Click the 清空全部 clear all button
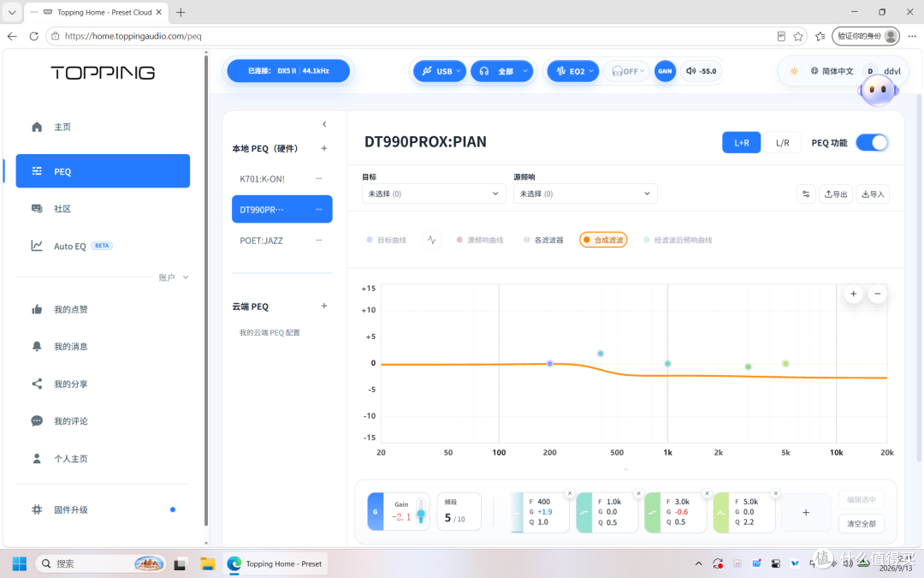This screenshot has width=924, height=578. [861, 523]
